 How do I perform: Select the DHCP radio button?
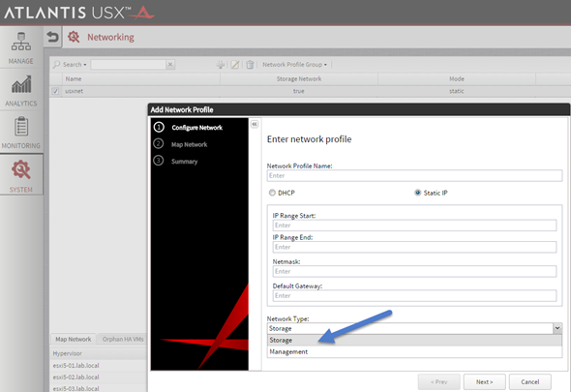pos(272,193)
